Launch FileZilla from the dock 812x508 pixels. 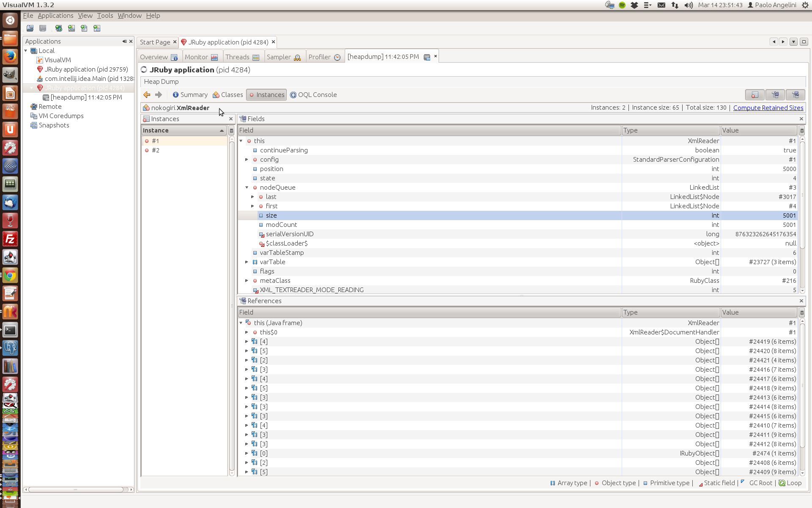10,239
